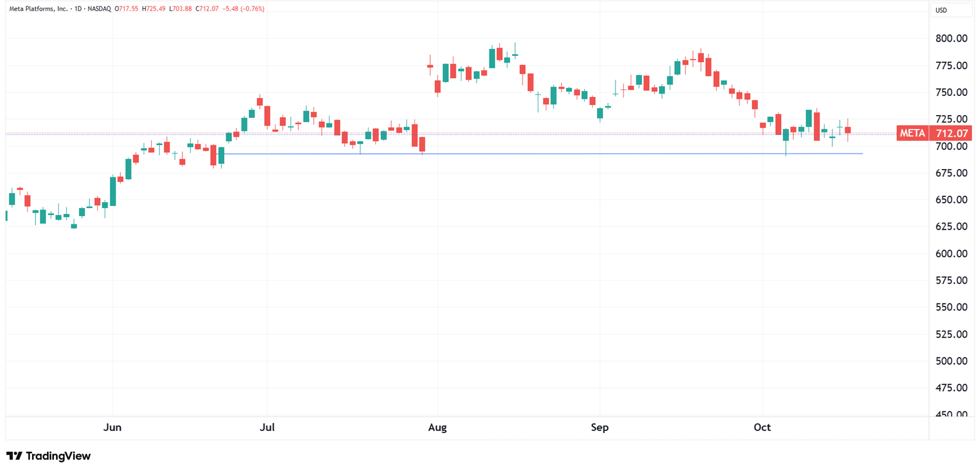Click the 675.00 price axis label
Screen dimensions: 980x472
(951, 173)
